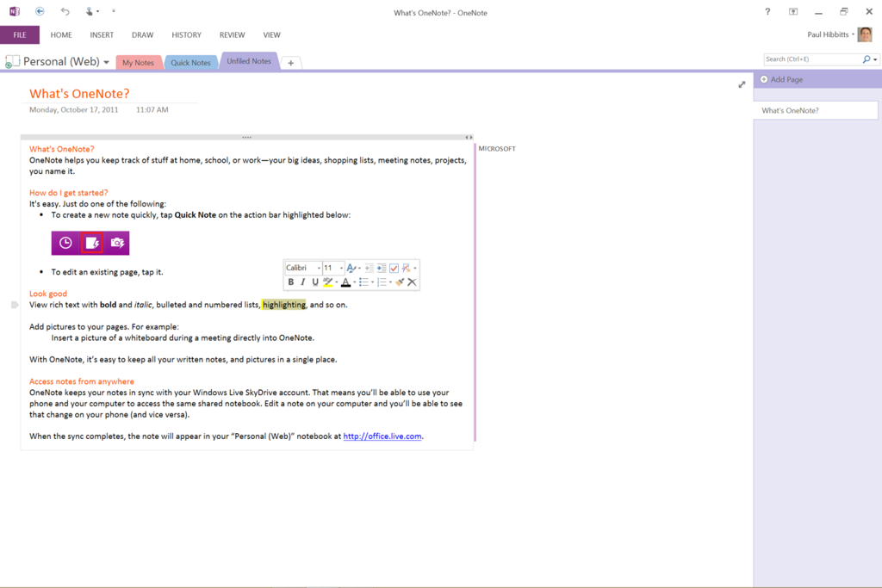
Task: Click the page date Monday, October 17, 2011
Action: coord(74,109)
